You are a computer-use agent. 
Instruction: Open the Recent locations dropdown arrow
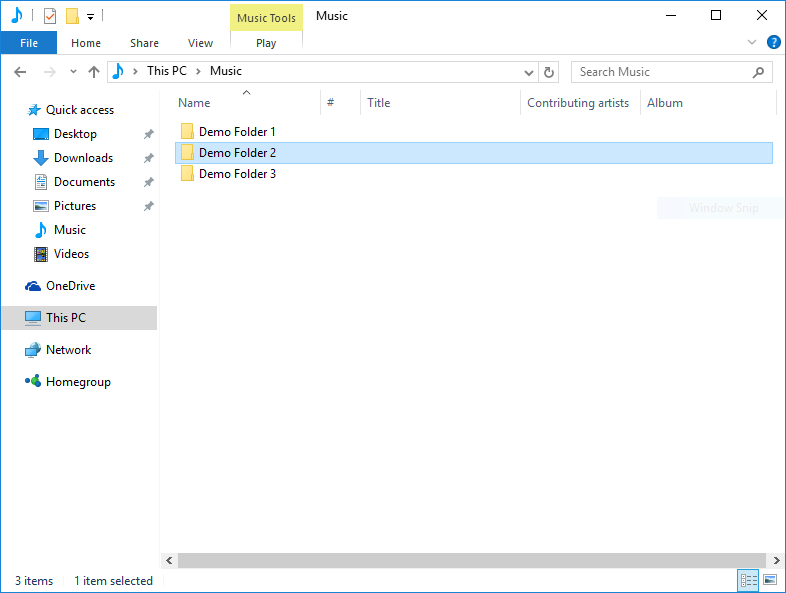[73, 72]
